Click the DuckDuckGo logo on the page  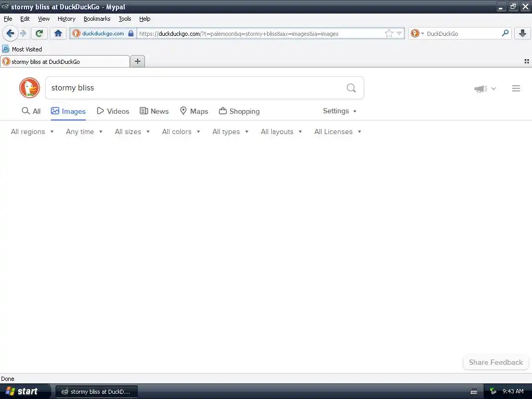click(x=30, y=88)
